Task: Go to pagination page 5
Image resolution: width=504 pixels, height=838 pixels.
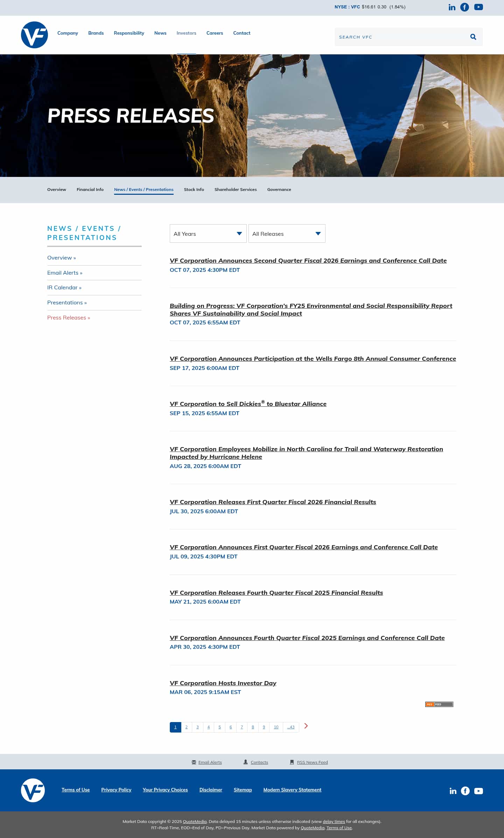Action: [x=220, y=727]
